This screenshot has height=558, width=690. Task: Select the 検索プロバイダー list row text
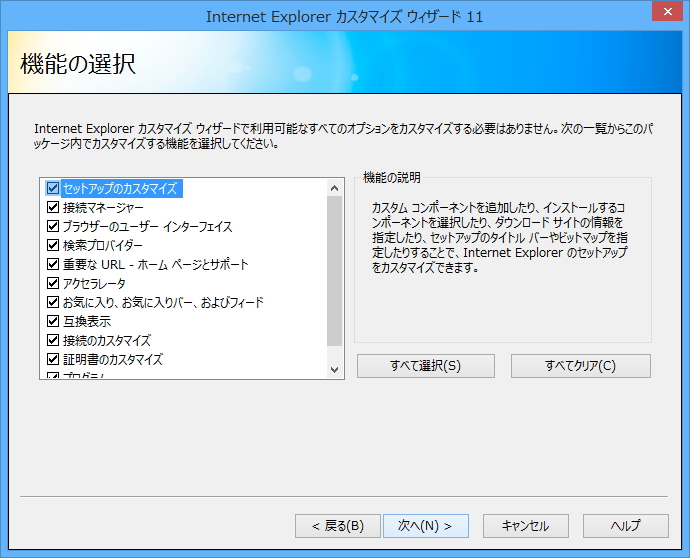(x=103, y=246)
